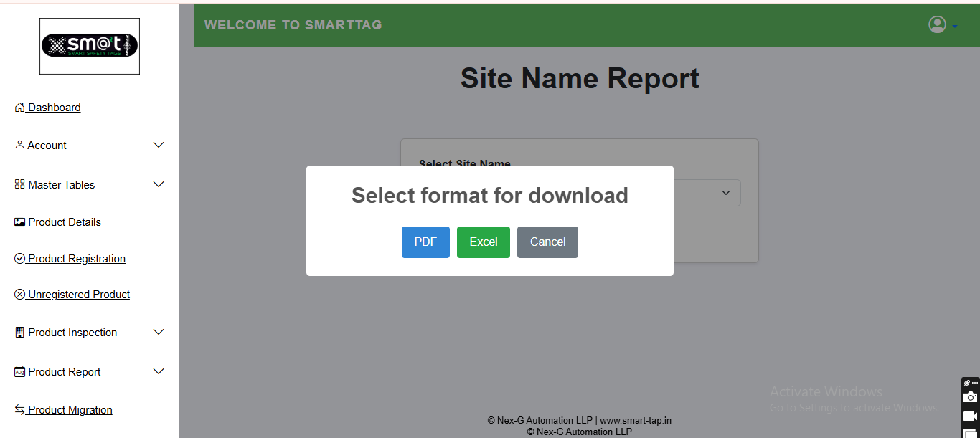Cancel the download format dialog

click(x=547, y=242)
